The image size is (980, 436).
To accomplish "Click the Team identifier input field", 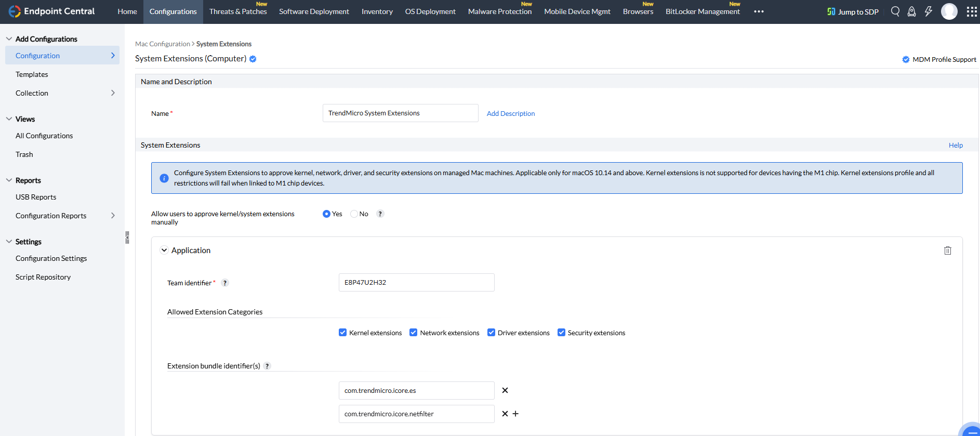I will click(417, 282).
